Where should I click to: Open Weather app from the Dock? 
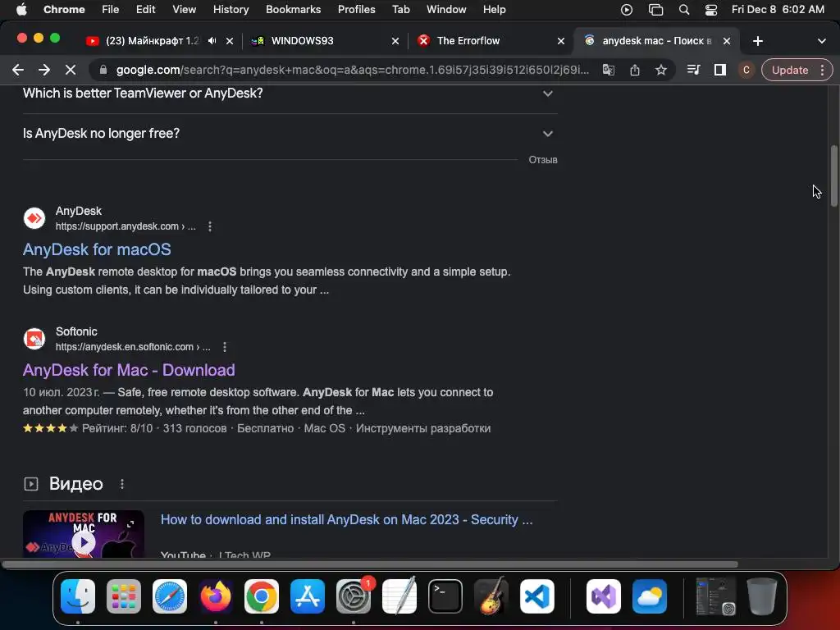(650, 596)
